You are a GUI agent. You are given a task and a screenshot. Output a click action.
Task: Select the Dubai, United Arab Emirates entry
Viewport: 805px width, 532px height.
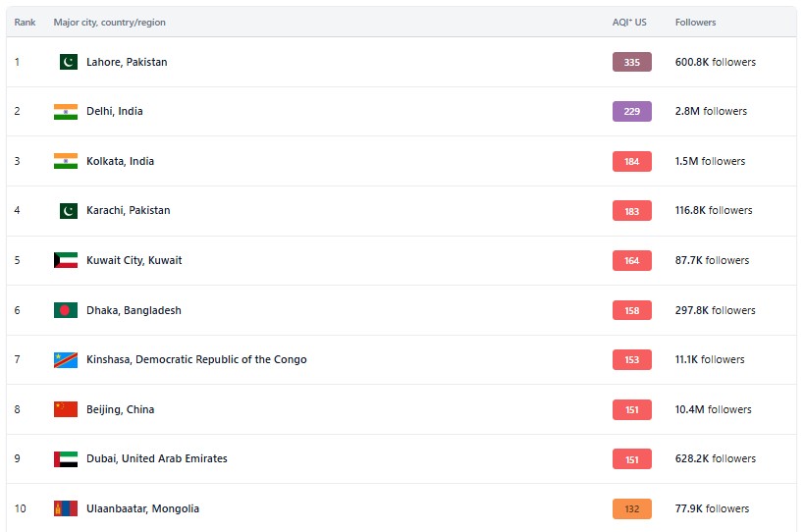pos(156,458)
